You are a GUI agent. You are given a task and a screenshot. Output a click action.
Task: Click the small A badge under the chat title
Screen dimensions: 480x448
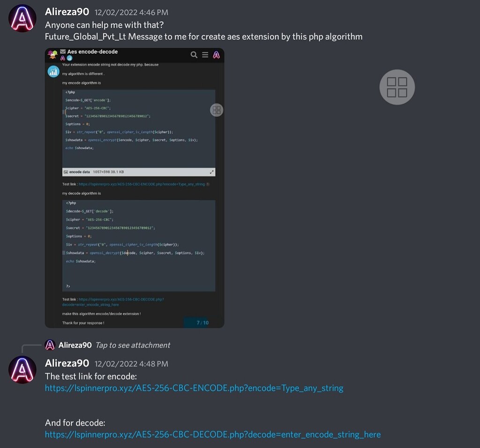point(62,57)
